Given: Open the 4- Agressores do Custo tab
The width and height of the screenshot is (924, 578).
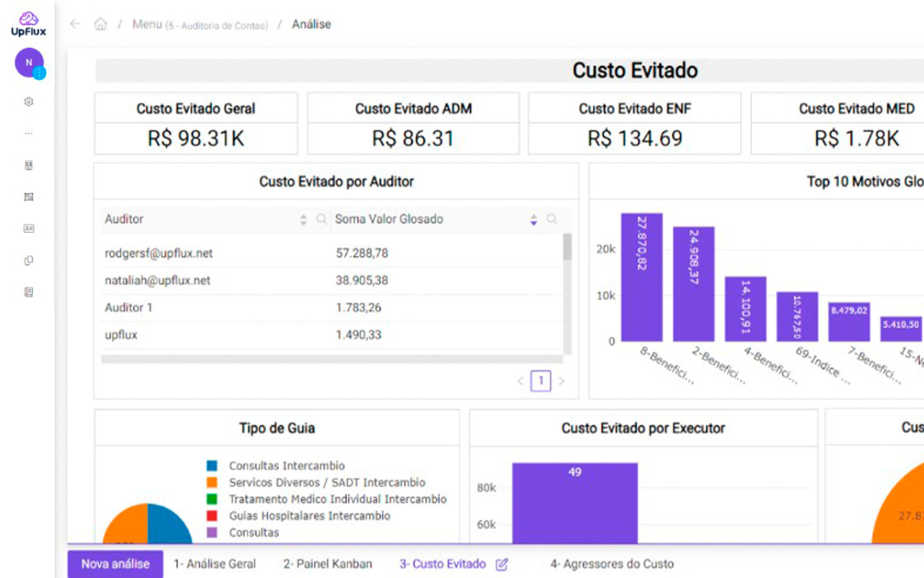Looking at the screenshot, I should [612, 564].
